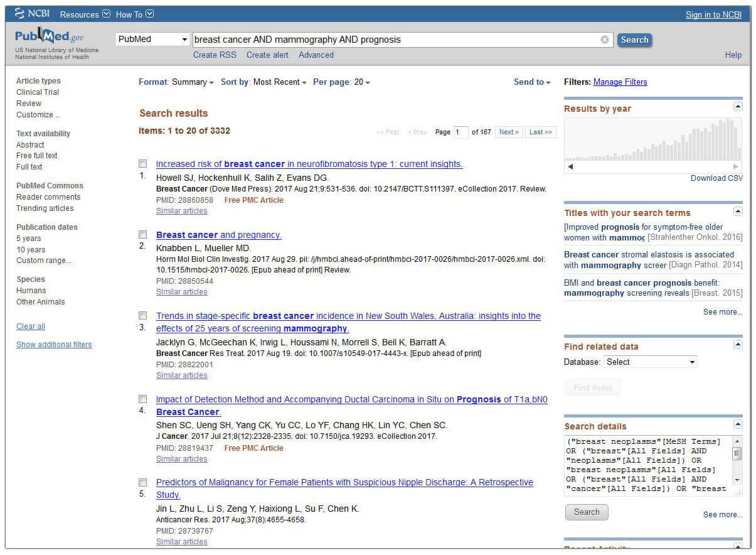Click Sign in to NCBI
This screenshot has height=555, width=756.
tap(713, 14)
